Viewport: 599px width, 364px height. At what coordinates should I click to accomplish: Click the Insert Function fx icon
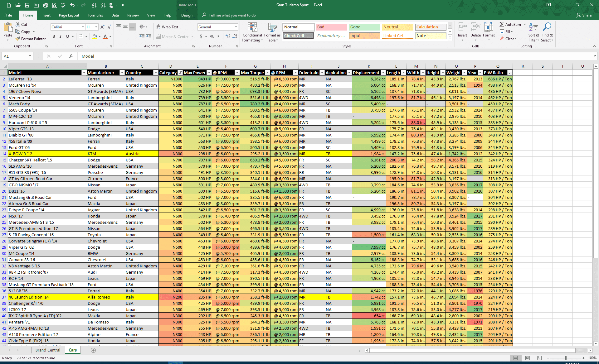(71, 56)
